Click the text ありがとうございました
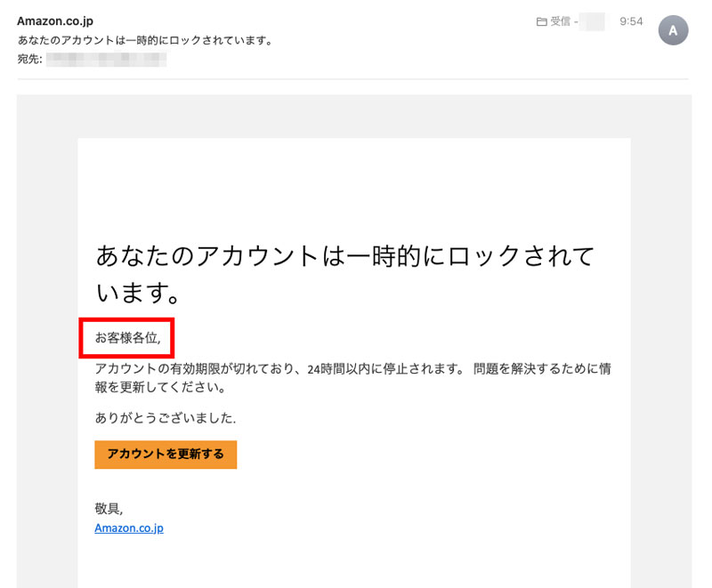This screenshot has width=712, height=588. [x=166, y=417]
